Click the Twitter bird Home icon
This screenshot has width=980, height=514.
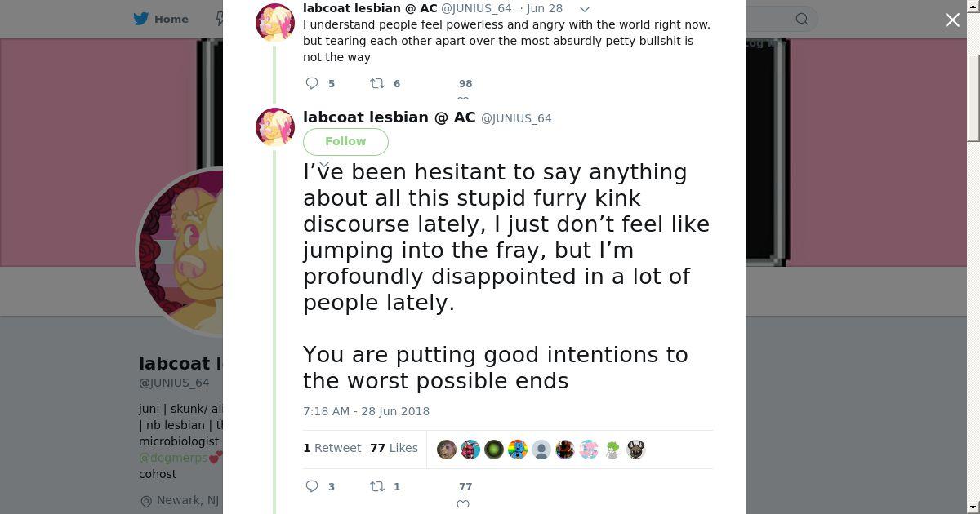141,19
